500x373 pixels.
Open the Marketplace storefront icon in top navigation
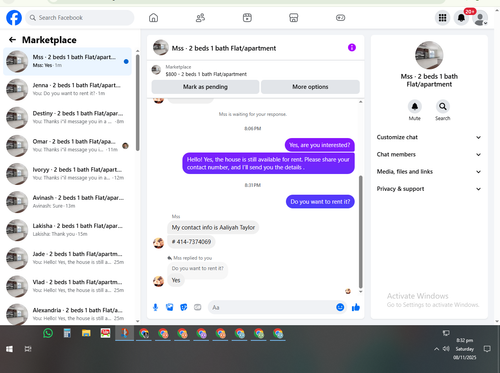pos(294,18)
